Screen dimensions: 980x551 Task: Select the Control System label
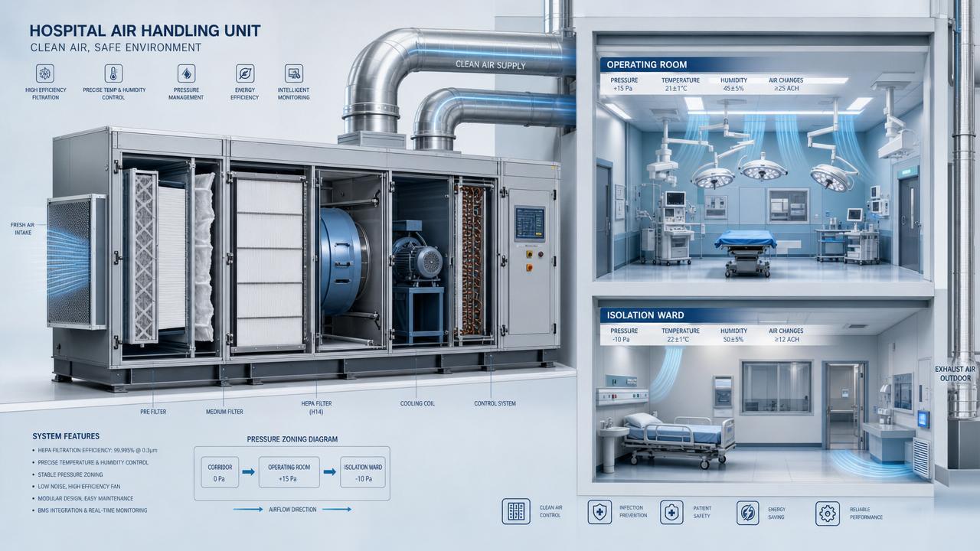[x=495, y=403]
